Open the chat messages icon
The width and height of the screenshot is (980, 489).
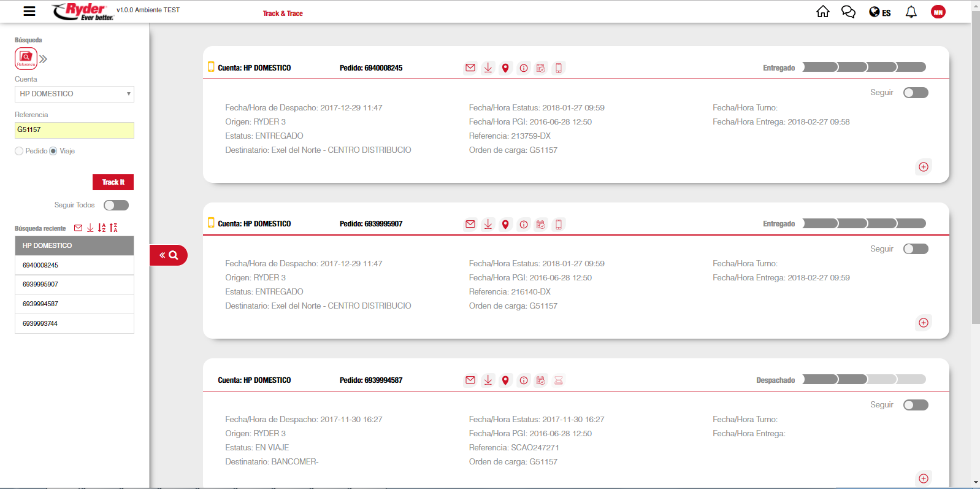click(848, 12)
